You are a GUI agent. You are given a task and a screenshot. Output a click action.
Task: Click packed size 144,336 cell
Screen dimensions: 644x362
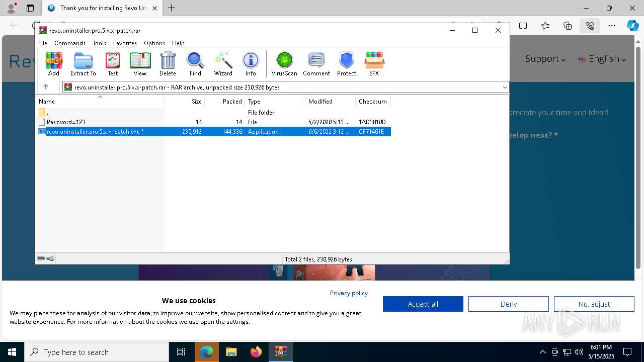tap(232, 132)
